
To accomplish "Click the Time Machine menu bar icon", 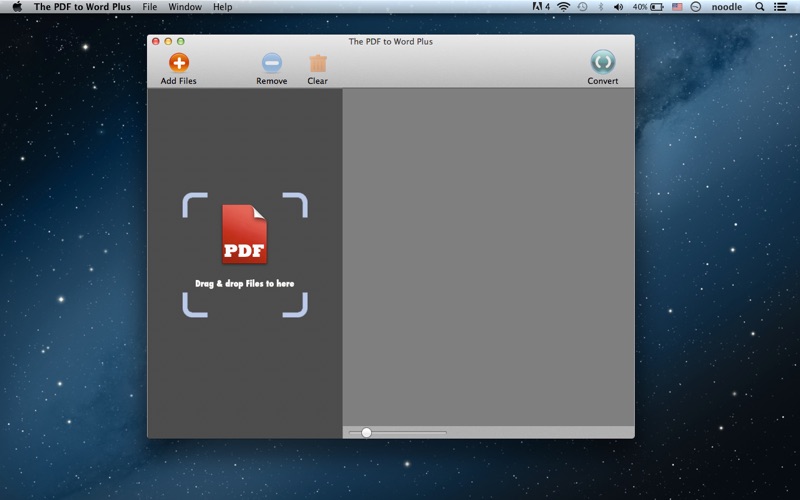I will (x=582, y=7).
